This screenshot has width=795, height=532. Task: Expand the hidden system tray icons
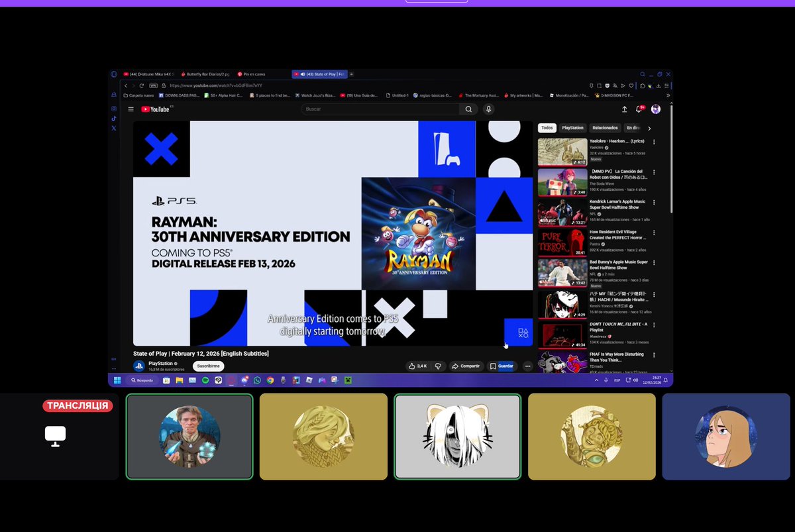[596, 380]
